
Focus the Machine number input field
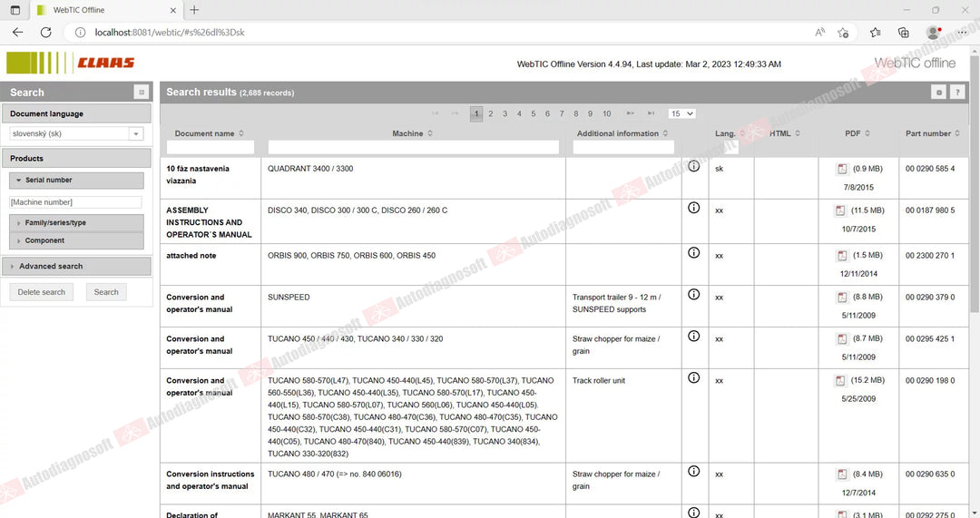(x=75, y=202)
